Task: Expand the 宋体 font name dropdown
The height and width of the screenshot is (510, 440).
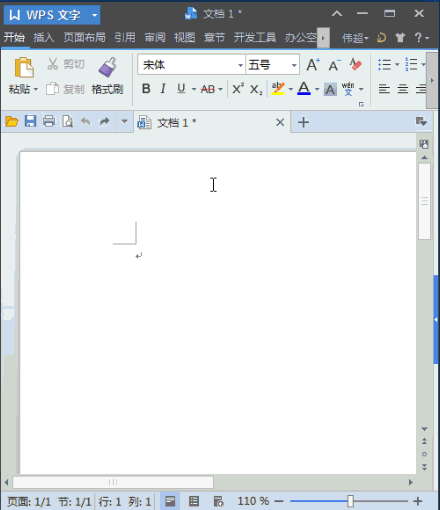Action: [240, 65]
